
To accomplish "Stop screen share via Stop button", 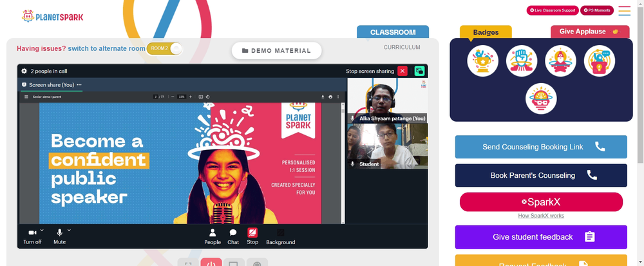I will coord(252,236).
